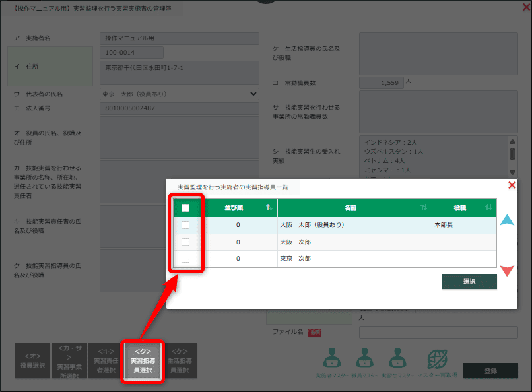Click the 役員の氏名、役職及び住所 text area
Screen dimensions: 532x392
coord(180,137)
